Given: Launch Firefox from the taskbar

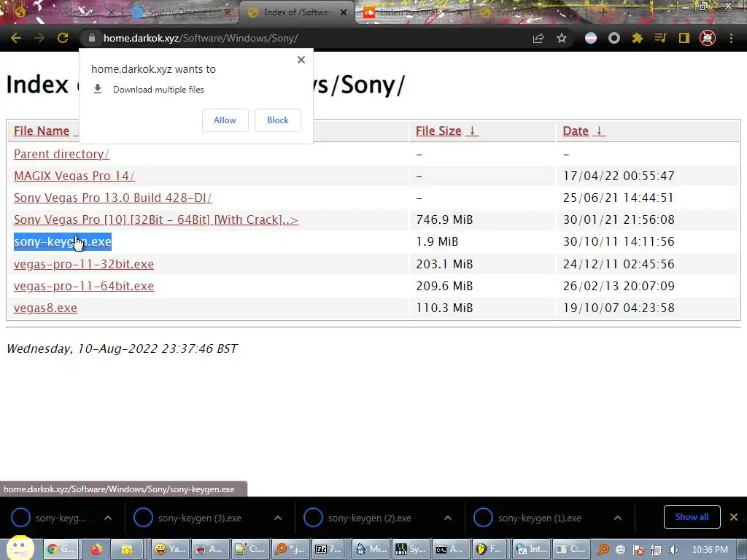Looking at the screenshot, I should click(x=96, y=550).
